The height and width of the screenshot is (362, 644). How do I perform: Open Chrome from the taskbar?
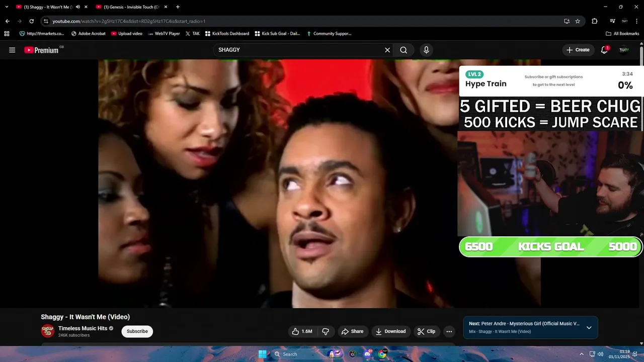(382, 354)
